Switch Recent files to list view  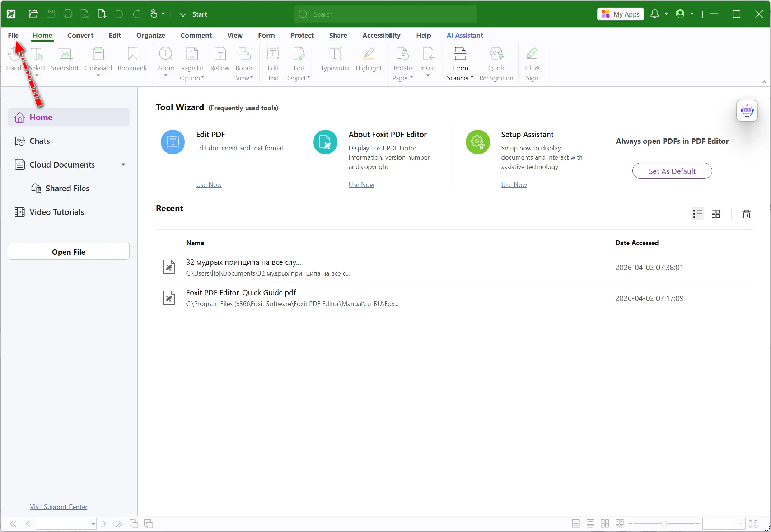[x=697, y=214]
